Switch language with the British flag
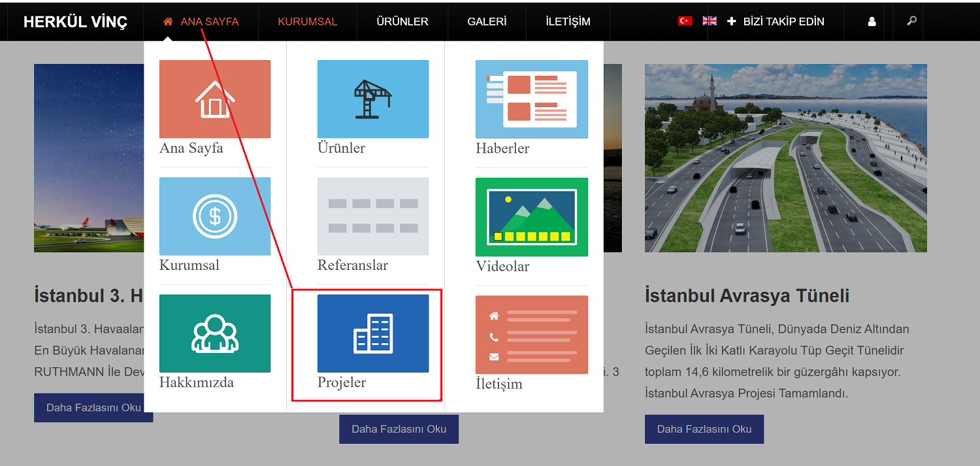 point(710,21)
